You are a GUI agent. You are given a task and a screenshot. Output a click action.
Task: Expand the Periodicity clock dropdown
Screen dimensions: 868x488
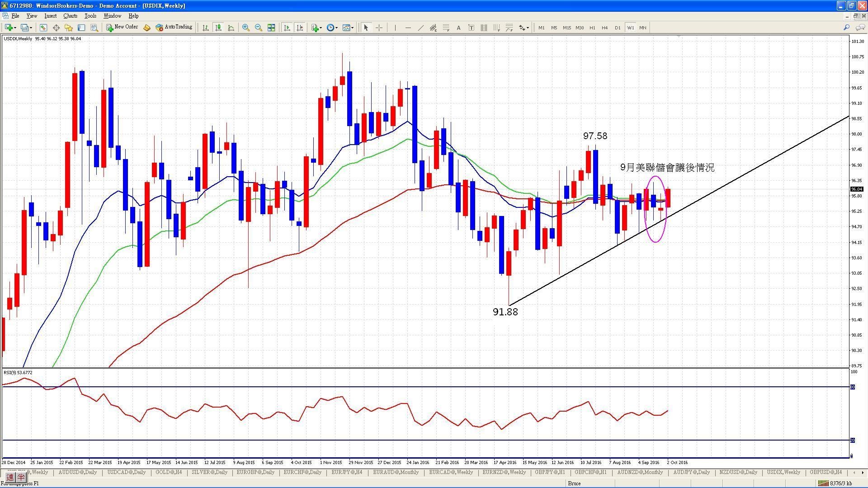coord(336,28)
